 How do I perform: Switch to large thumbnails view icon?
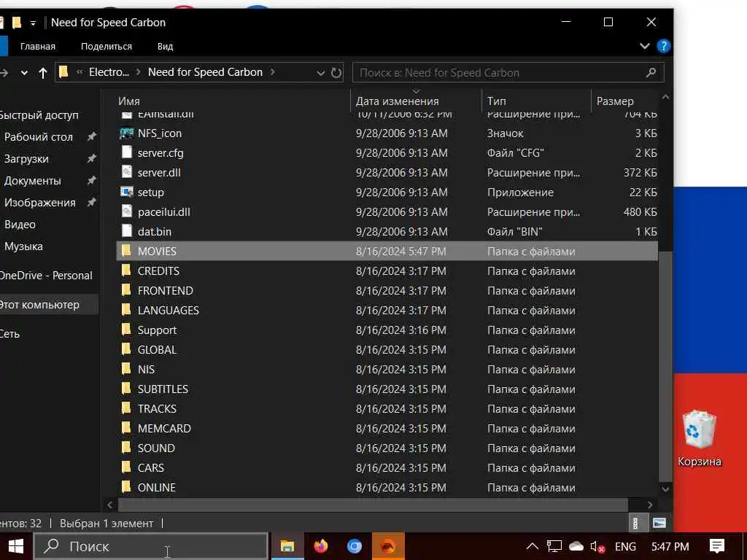(x=659, y=524)
